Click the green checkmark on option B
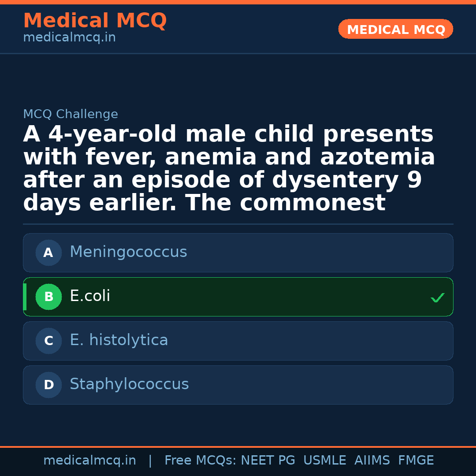Viewport: 476px width, 476px height. 438,297
